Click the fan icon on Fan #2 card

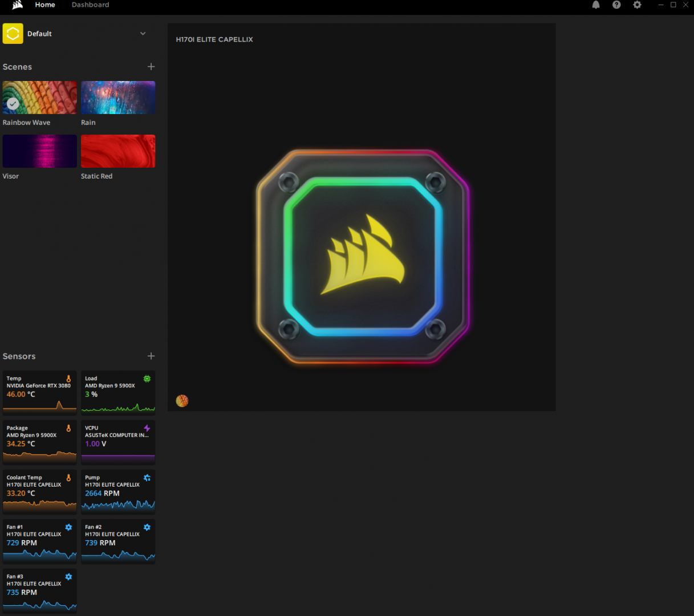pyautogui.click(x=147, y=528)
